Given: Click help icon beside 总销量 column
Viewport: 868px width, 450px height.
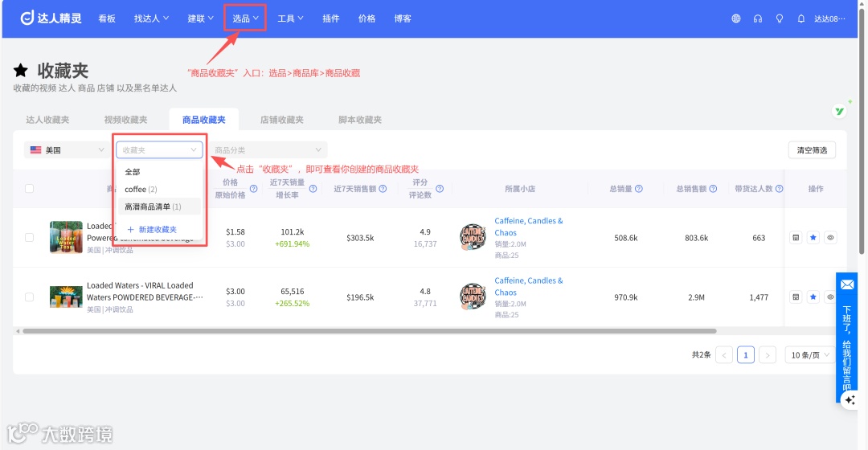Looking at the screenshot, I should (x=639, y=189).
